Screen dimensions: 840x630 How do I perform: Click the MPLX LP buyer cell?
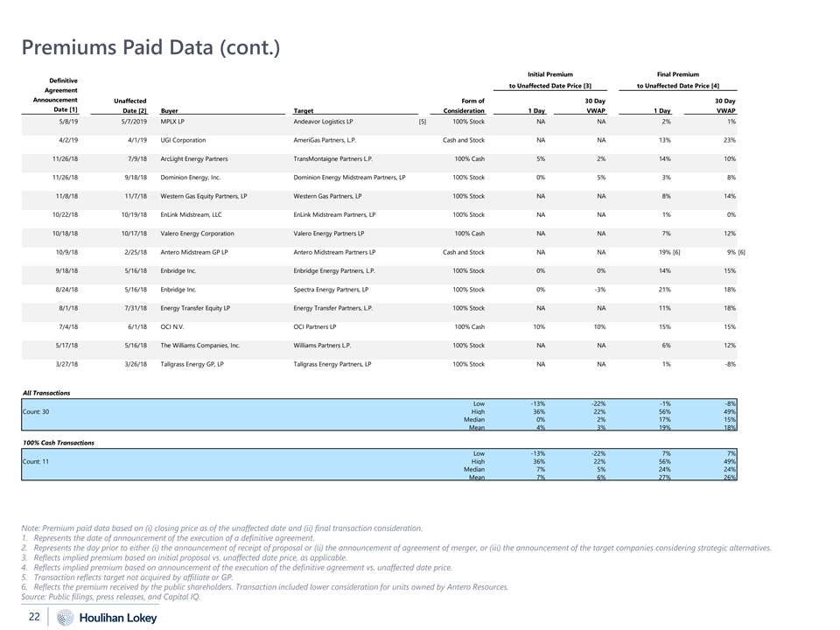pyautogui.click(x=172, y=122)
